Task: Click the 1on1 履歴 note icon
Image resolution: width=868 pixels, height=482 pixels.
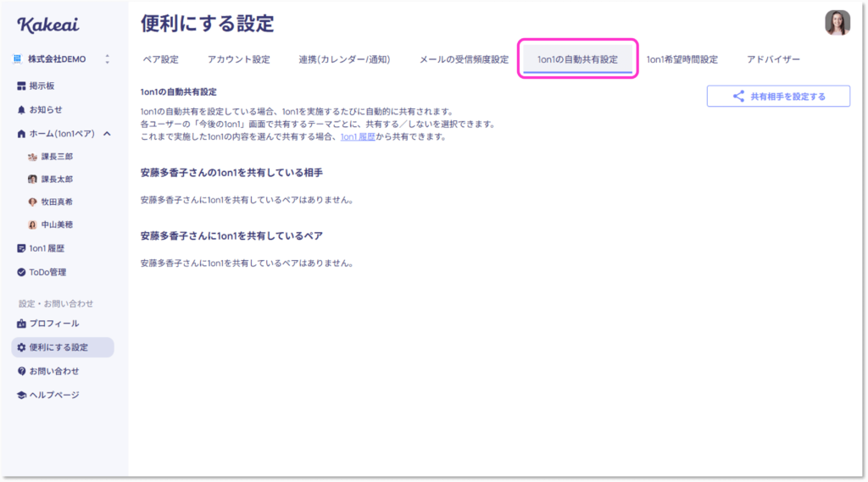Action: coord(21,248)
